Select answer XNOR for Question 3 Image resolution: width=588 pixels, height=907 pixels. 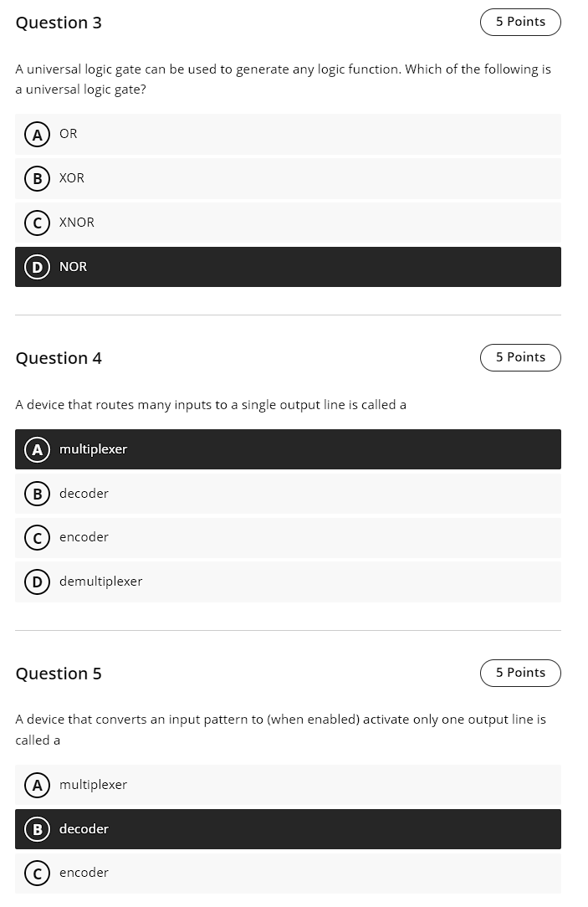pyautogui.click(x=288, y=223)
